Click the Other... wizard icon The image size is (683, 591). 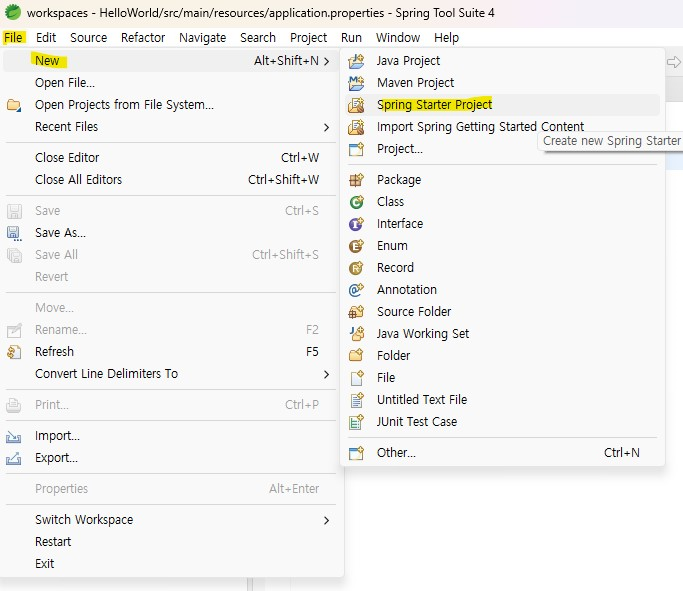click(356, 453)
